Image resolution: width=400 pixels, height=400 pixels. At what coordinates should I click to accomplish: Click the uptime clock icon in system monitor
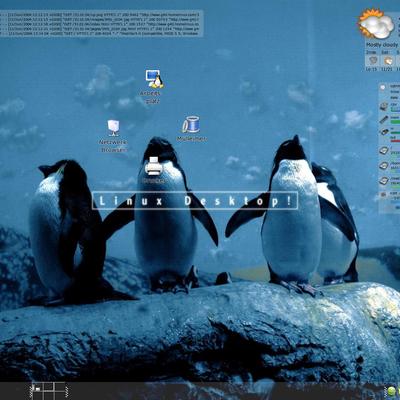(383, 87)
